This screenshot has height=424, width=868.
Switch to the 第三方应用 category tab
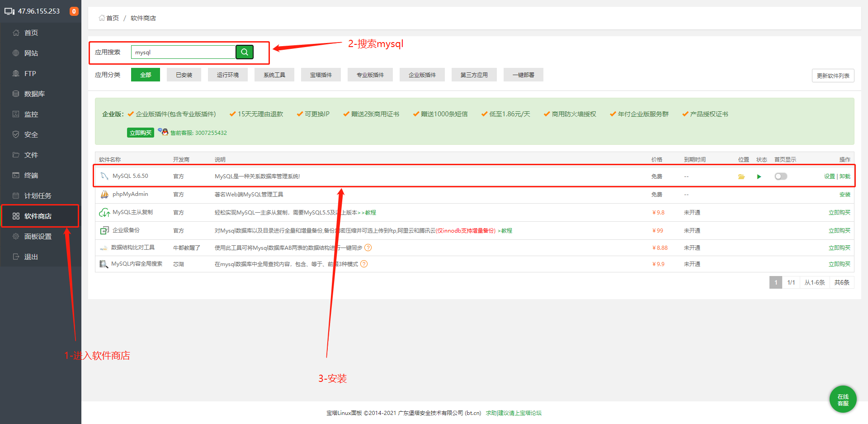point(474,75)
